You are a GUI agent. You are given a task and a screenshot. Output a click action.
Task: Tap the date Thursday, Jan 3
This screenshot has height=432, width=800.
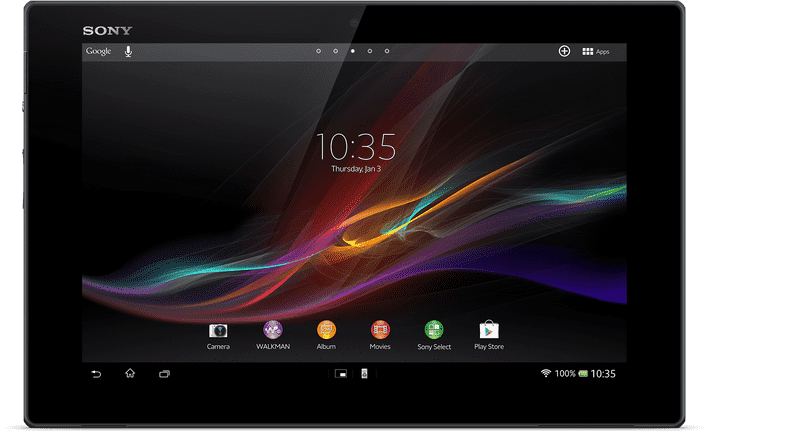point(356,169)
